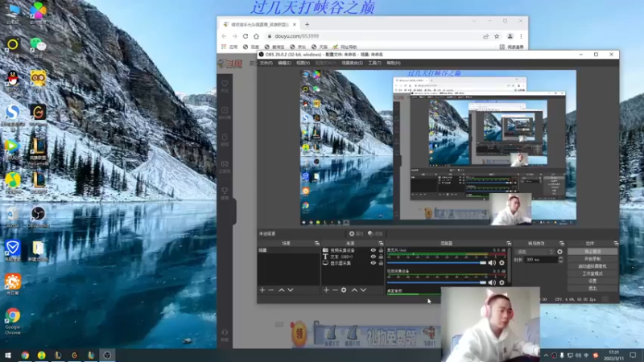
Task: Open 文件(F) menu in OBS
Action: tap(266, 63)
